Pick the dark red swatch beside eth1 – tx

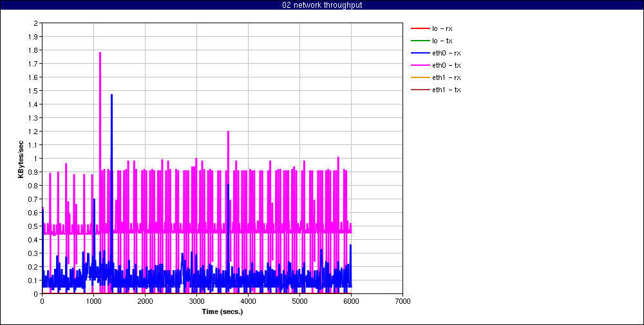420,90
